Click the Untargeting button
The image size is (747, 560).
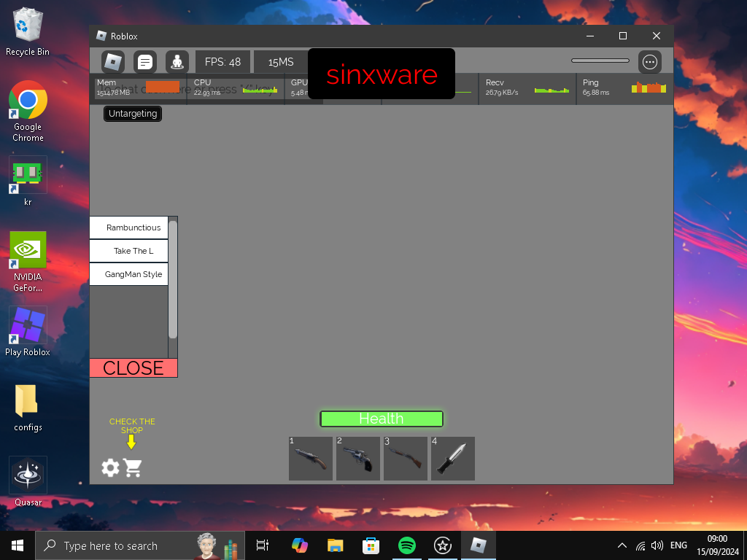(133, 113)
